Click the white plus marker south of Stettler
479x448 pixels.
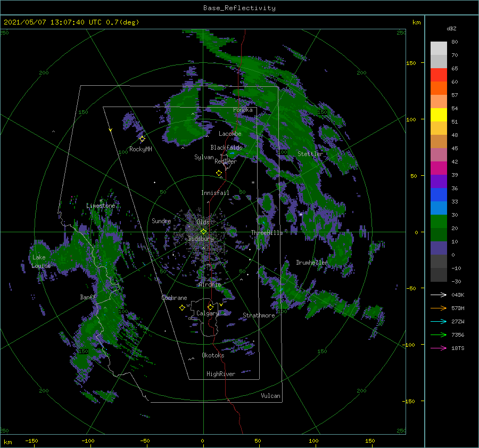[301, 214]
